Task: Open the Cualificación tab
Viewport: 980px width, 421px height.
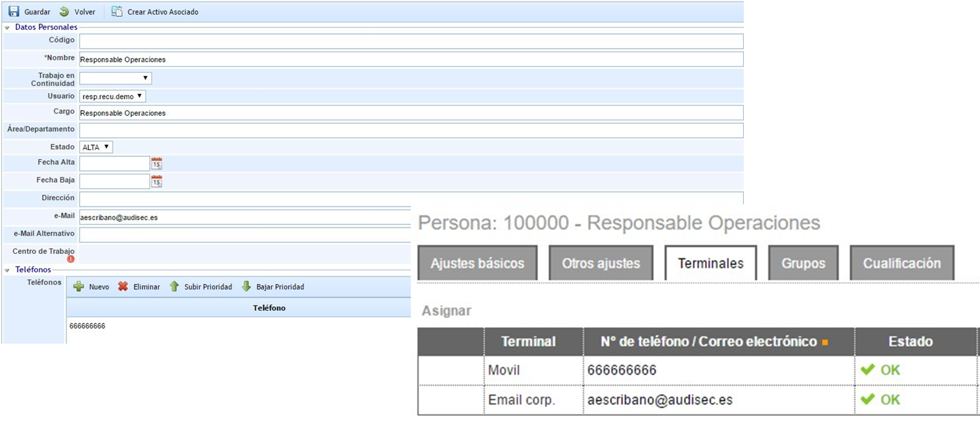Action: (902, 263)
